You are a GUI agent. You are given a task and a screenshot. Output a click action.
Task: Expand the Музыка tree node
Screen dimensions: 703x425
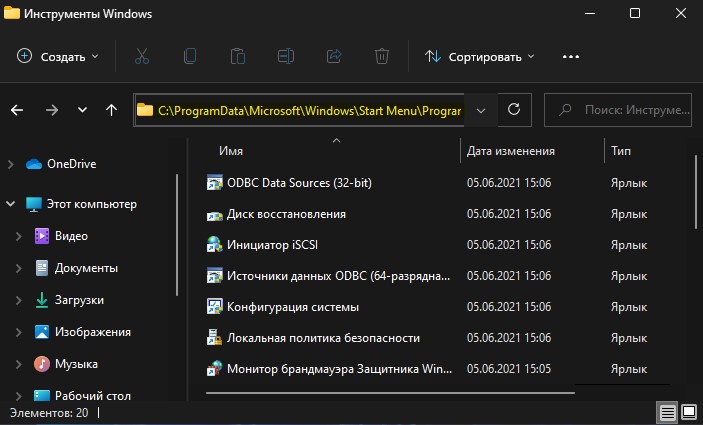tap(18, 364)
